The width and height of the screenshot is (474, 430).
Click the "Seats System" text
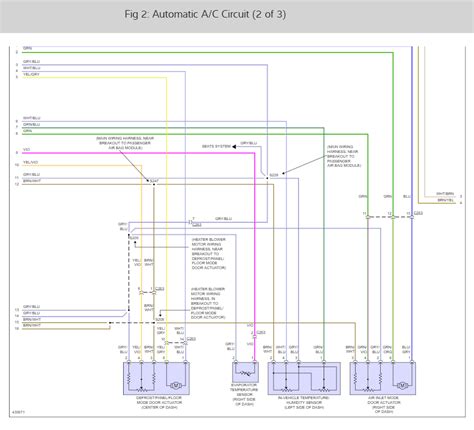click(216, 146)
